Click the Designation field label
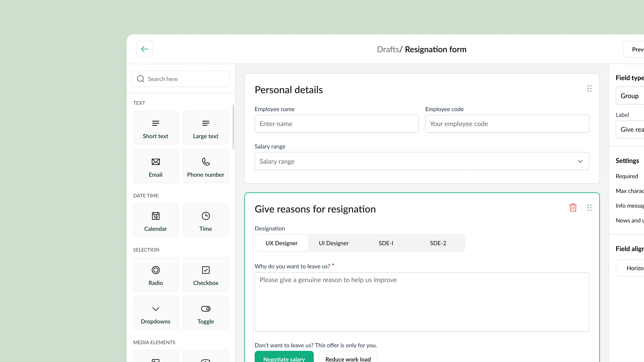 point(270,228)
